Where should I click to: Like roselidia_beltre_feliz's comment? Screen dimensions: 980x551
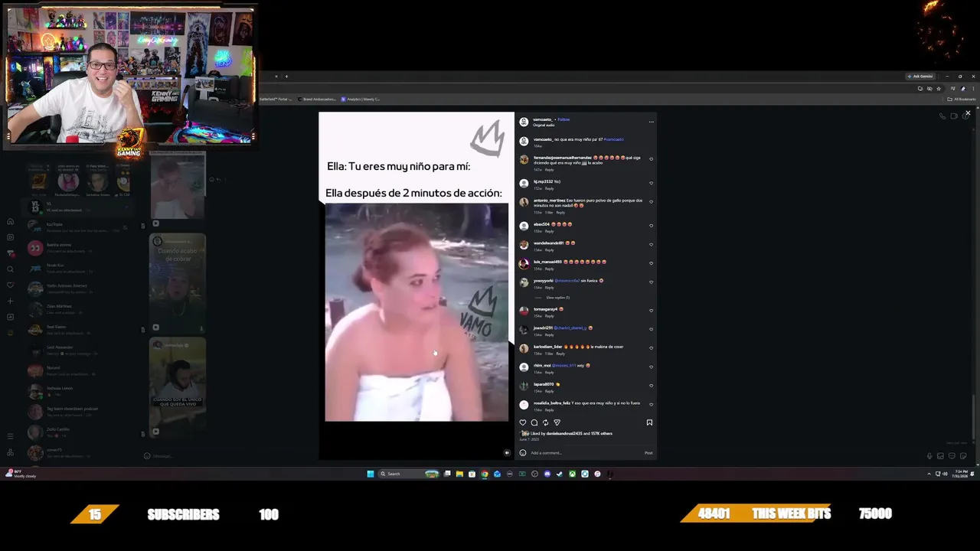click(x=651, y=404)
